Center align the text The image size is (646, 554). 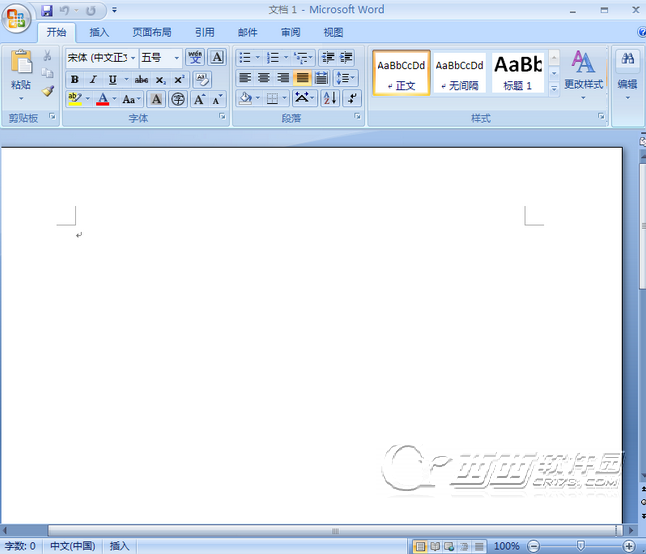(x=264, y=78)
